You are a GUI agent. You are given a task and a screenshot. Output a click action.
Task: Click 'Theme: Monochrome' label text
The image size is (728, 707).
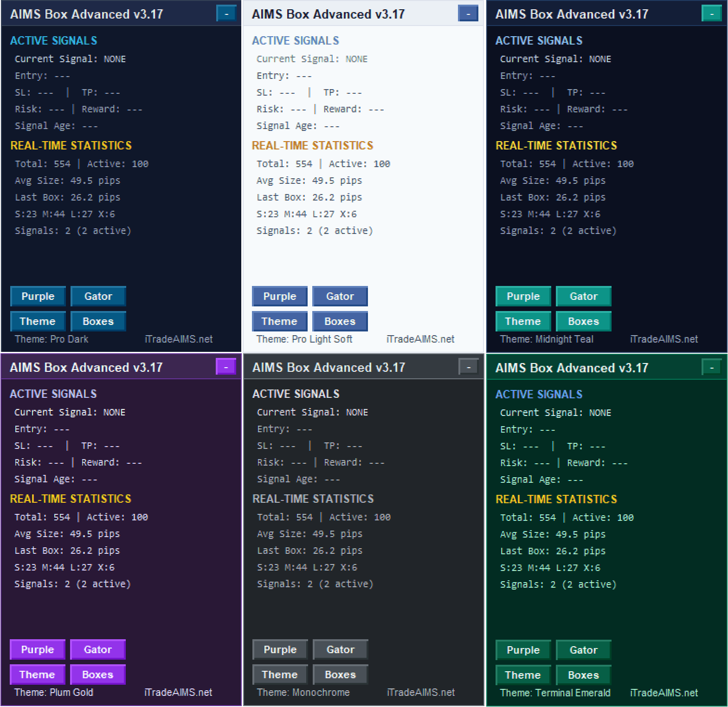[303, 693]
